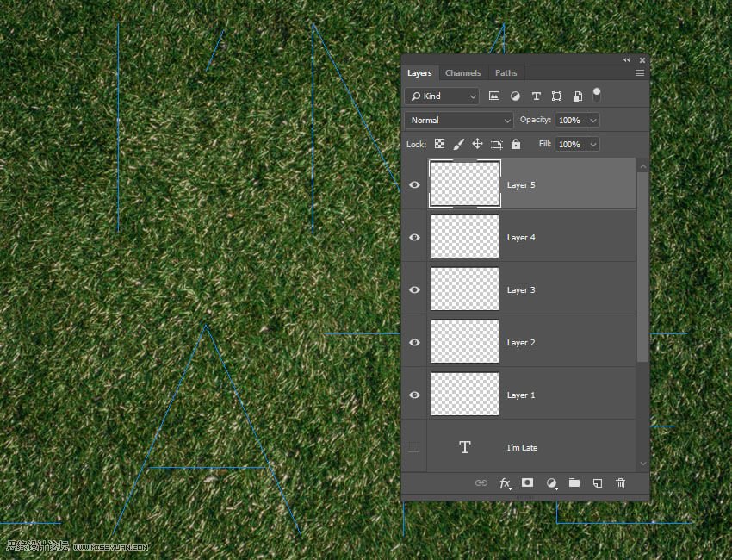
Task: Open the layer style fx menu
Action: coord(505,483)
